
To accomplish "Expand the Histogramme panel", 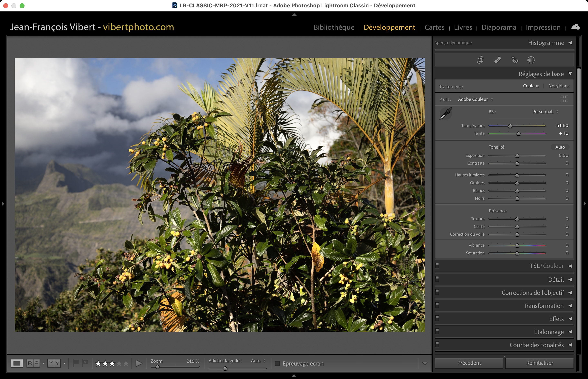I will [570, 42].
